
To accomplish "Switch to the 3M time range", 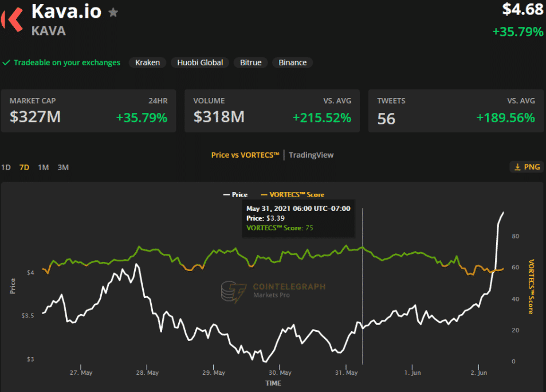I will tap(63, 167).
